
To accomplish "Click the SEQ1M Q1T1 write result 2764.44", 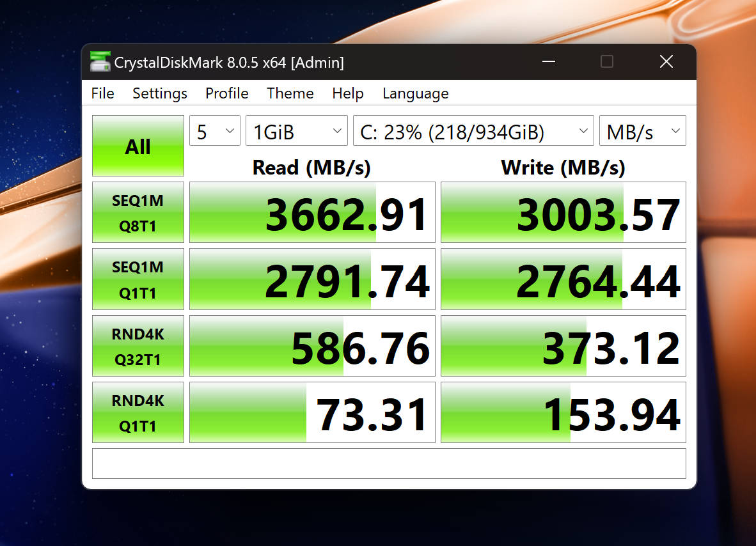I will 563,279.
